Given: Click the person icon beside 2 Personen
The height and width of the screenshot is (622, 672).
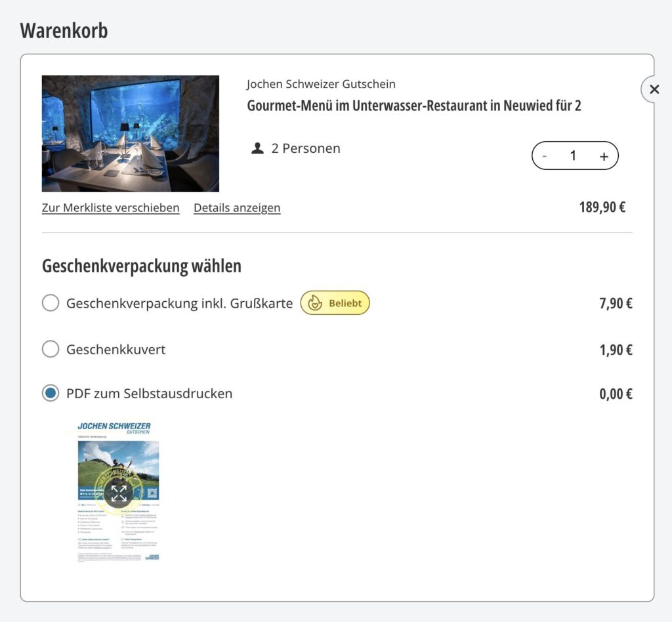Looking at the screenshot, I should [x=257, y=148].
